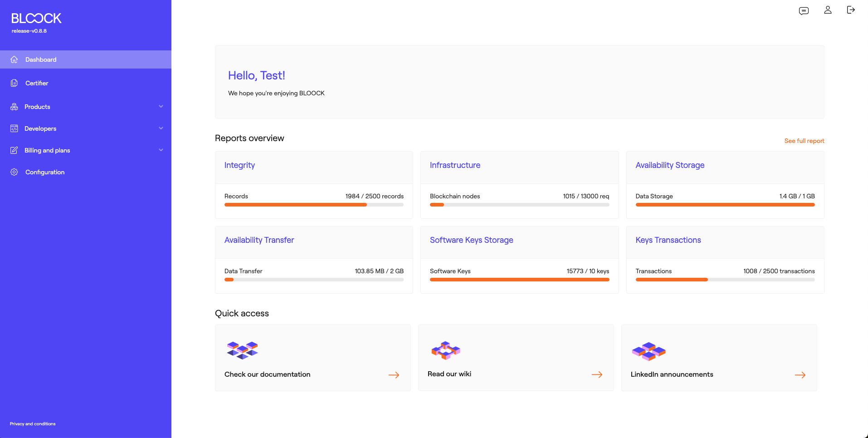Click the documentation card cubes illustration

[242, 350]
